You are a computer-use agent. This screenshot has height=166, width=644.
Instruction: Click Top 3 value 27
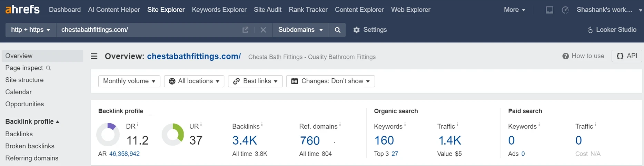395,154
